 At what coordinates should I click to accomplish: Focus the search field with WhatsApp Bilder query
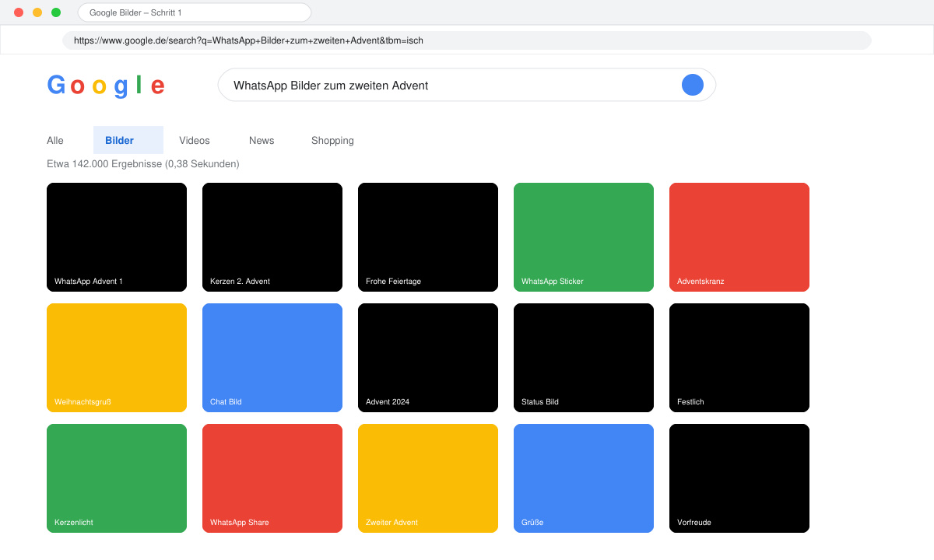coord(467,85)
